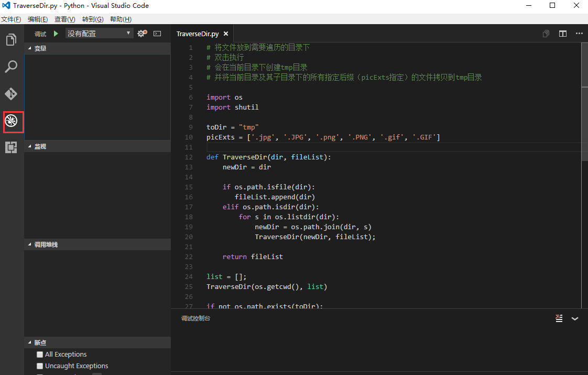Collapse the 调用堆栈 section
Screen dimensions: 588x375
[97, 244]
